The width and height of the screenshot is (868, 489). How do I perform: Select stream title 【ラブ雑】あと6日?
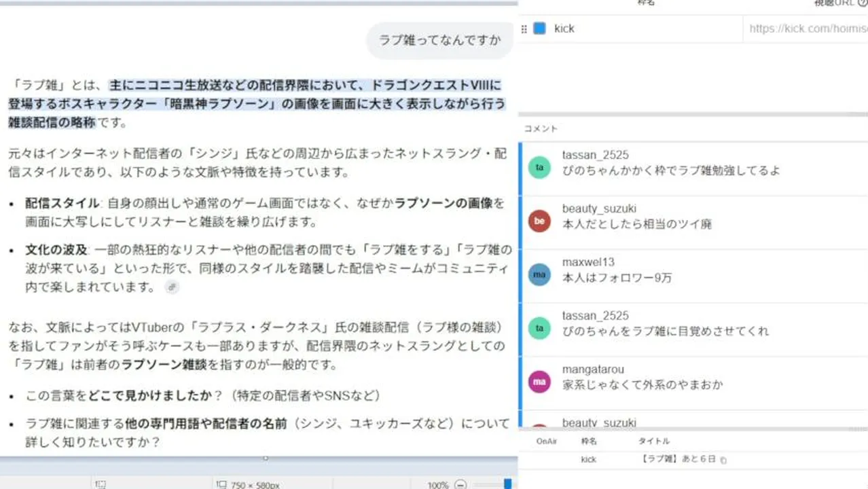[678, 460]
